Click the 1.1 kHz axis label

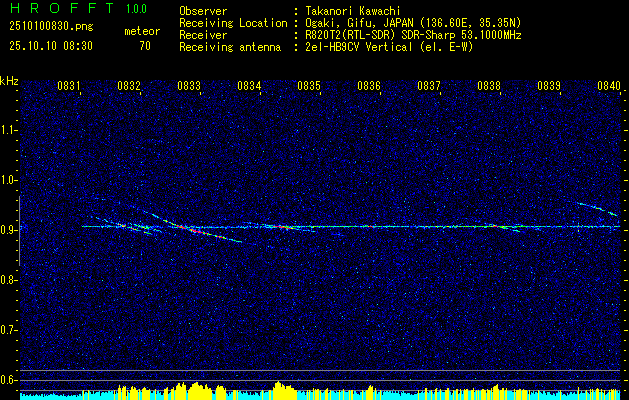[8, 130]
